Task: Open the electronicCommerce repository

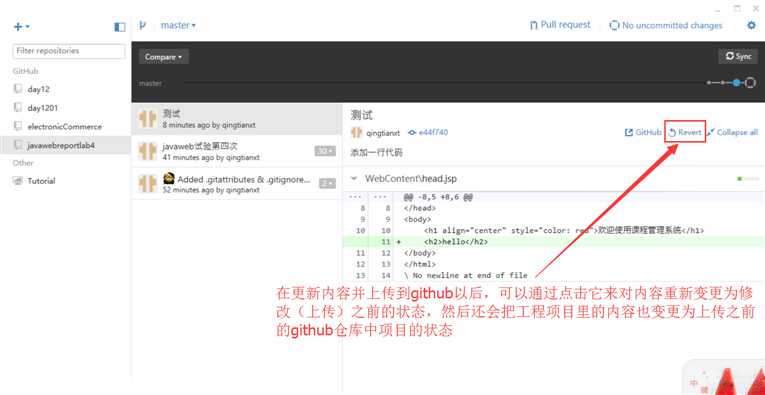Action: [x=65, y=126]
